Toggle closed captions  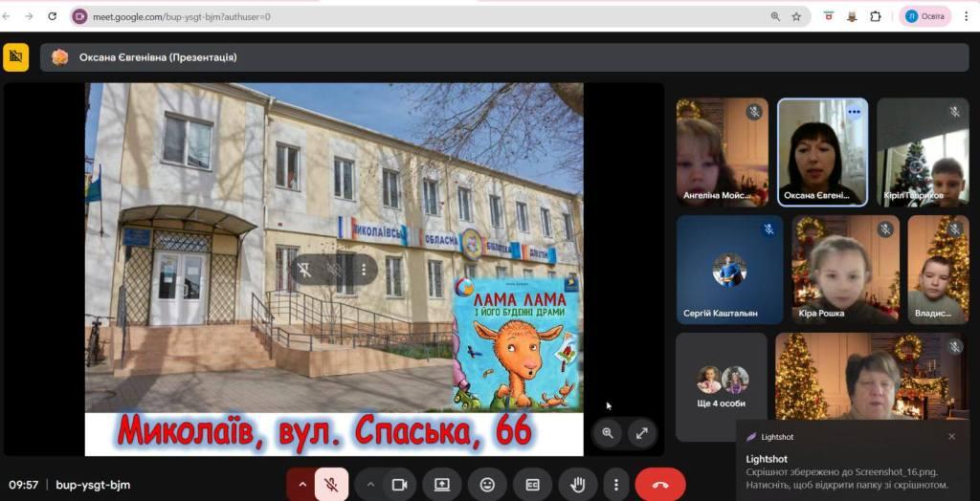(532, 485)
